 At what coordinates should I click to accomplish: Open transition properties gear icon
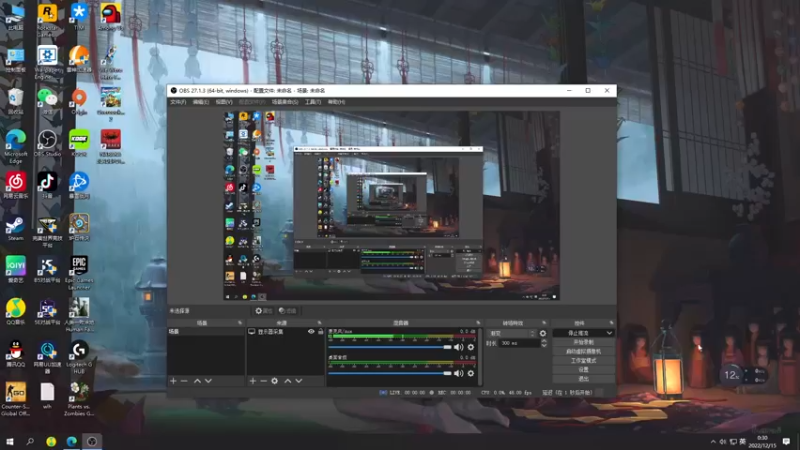(x=543, y=333)
